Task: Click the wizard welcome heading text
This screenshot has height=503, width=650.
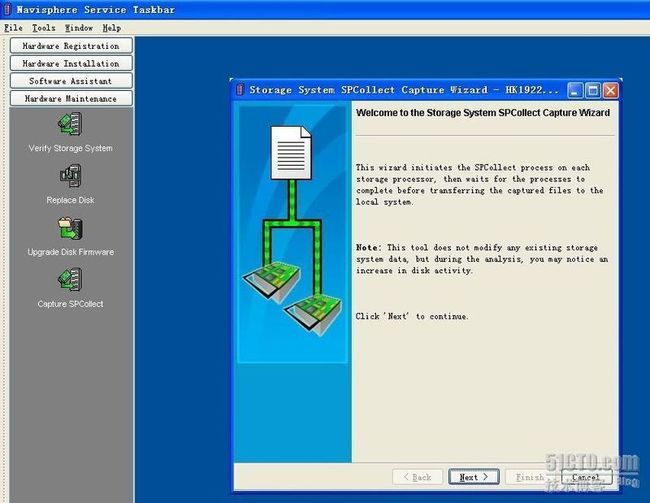Action: tap(483, 113)
